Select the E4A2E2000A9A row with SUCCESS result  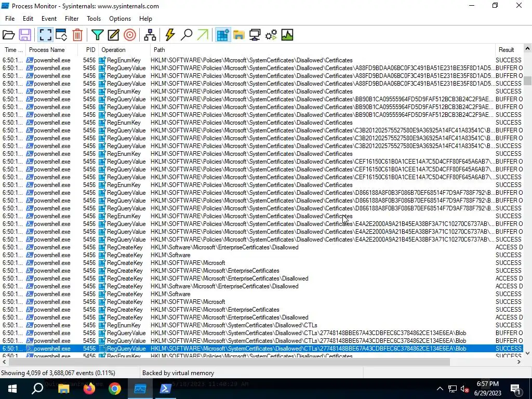(x=262, y=240)
